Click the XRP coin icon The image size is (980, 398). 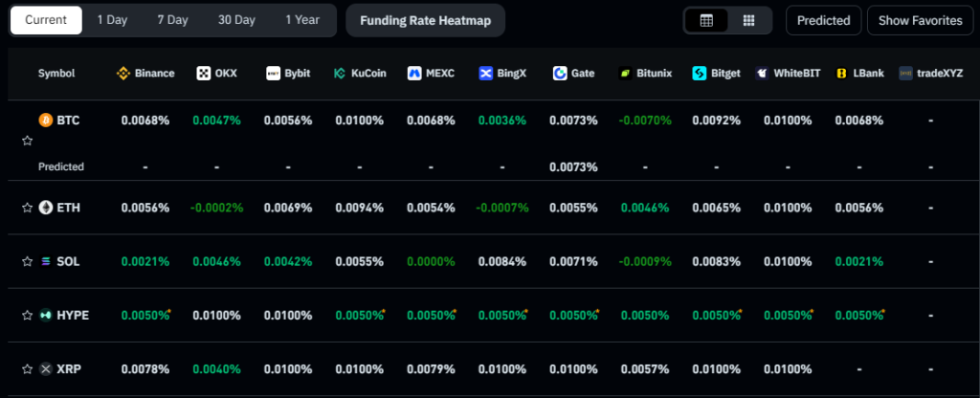[46, 368]
